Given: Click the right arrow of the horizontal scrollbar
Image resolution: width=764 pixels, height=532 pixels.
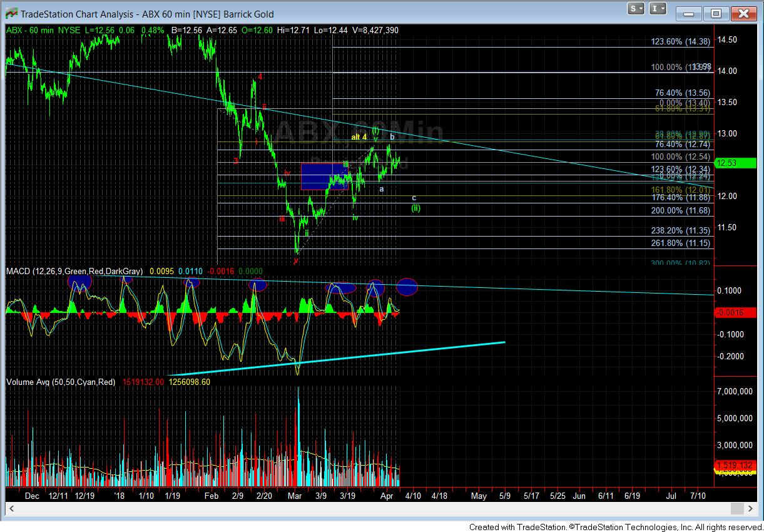Looking at the screenshot, I should 752,508.
